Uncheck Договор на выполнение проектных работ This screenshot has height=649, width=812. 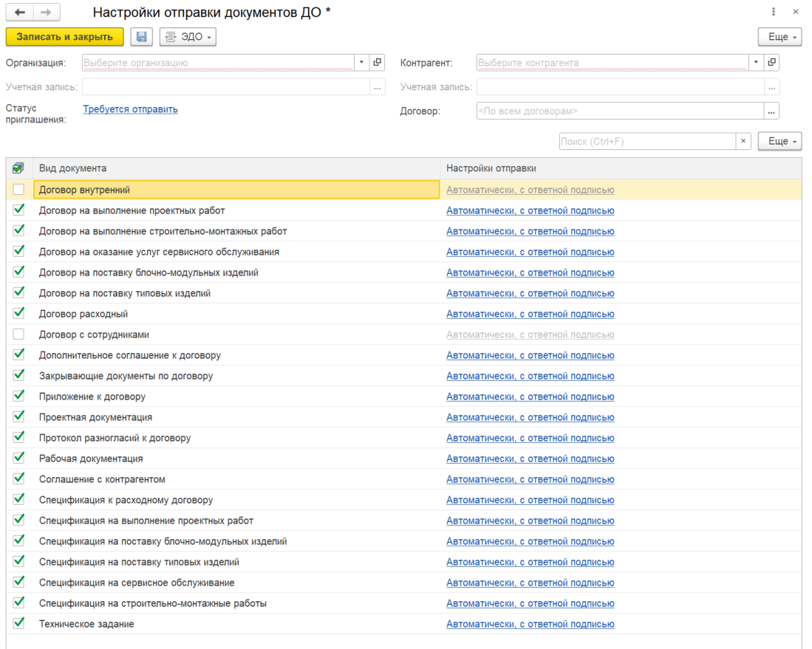point(18,210)
